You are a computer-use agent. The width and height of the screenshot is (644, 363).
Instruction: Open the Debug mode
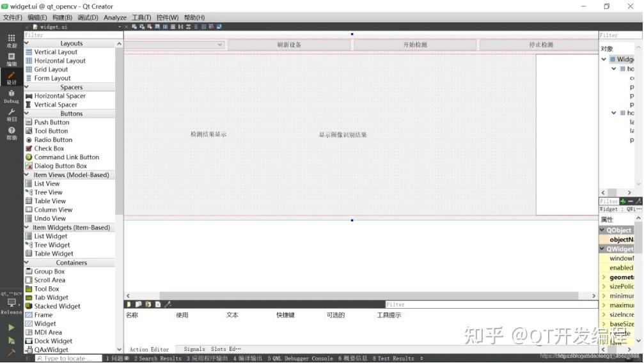click(x=12, y=97)
